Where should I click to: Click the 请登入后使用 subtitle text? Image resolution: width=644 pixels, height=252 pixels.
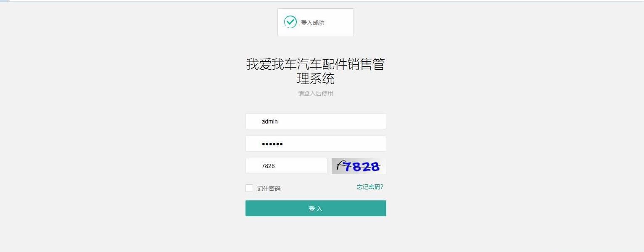(x=316, y=94)
